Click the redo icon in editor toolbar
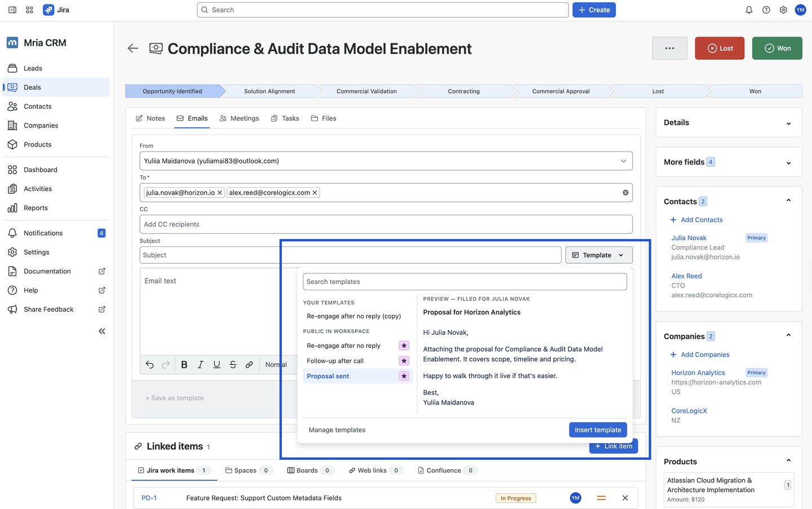The height and width of the screenshot is (509, 812). pyautogui.click(x=166, y=365)
